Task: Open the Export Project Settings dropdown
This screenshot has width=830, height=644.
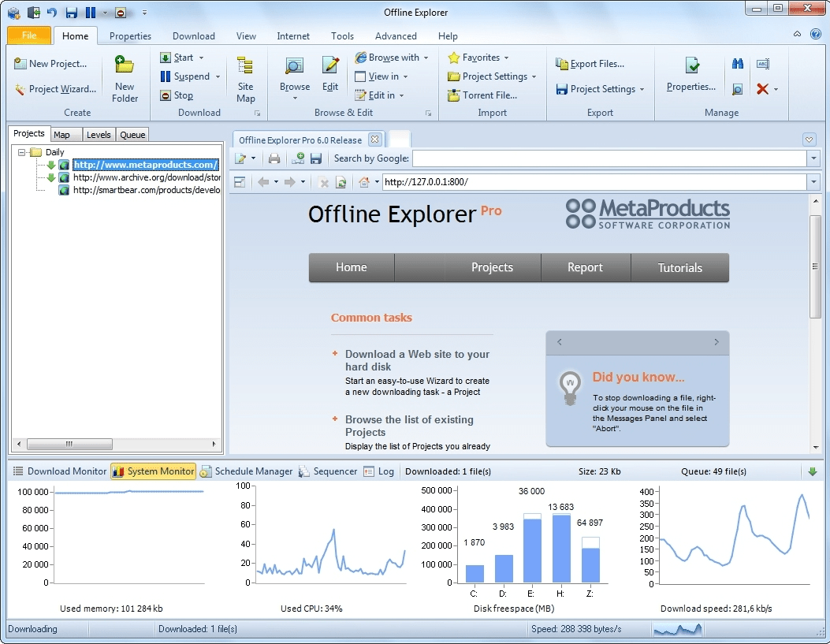Action: [x=642, y=89]
